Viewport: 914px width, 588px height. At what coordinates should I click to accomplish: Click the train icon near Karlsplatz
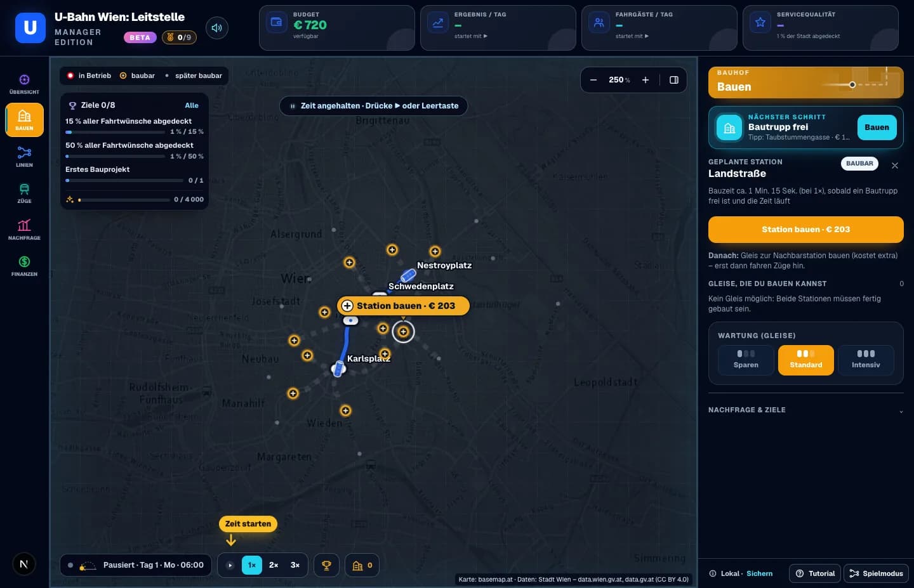click(339, 369)
